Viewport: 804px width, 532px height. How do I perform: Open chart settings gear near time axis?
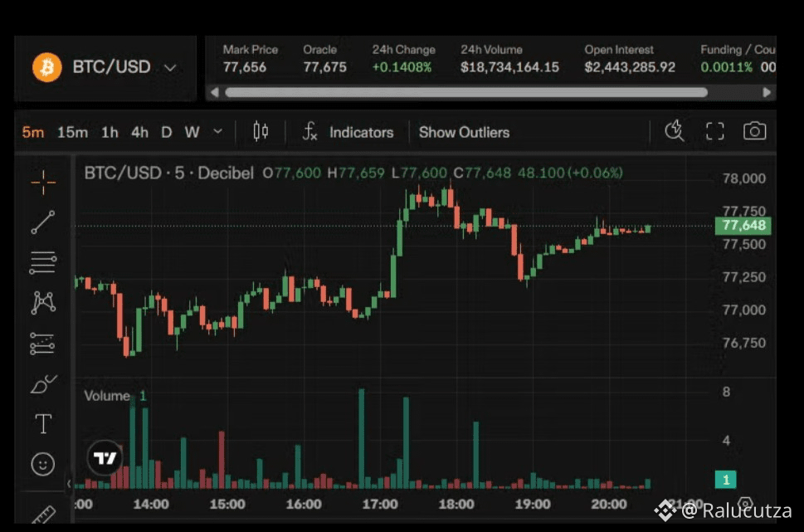[746, 503]
